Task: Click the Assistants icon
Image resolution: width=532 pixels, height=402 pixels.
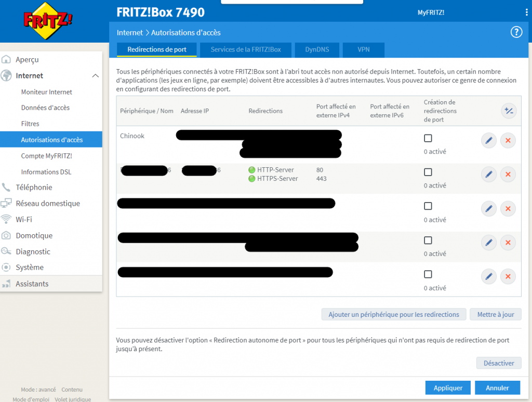Action: click(x=6, y=284)
